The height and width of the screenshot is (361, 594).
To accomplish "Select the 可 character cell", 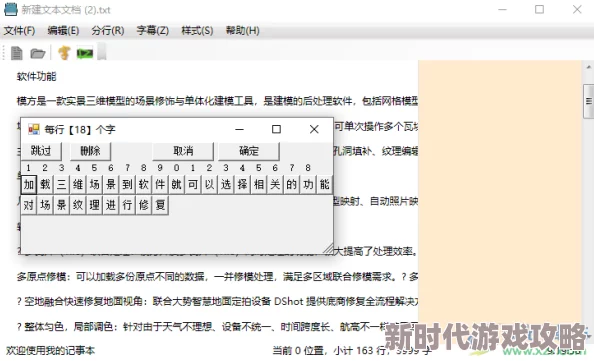I will pyautogui.click(x=193, y=184).
